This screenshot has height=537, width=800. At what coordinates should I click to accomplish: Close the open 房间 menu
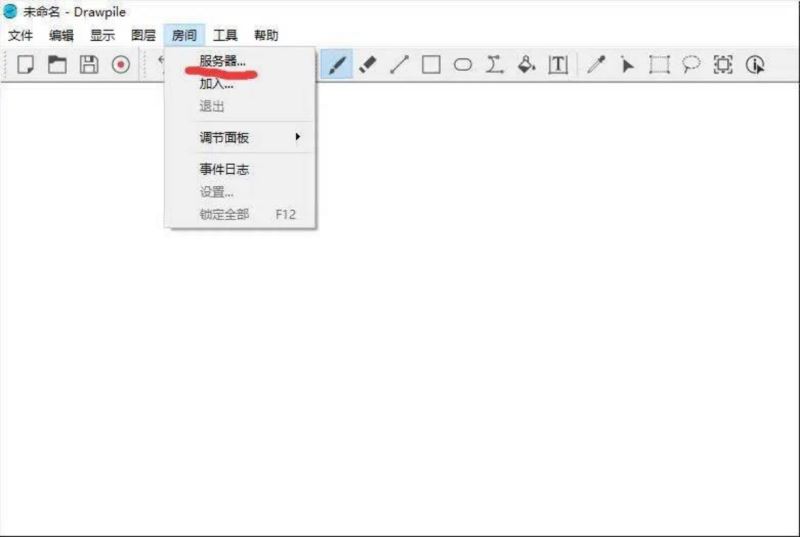point(184,35)
